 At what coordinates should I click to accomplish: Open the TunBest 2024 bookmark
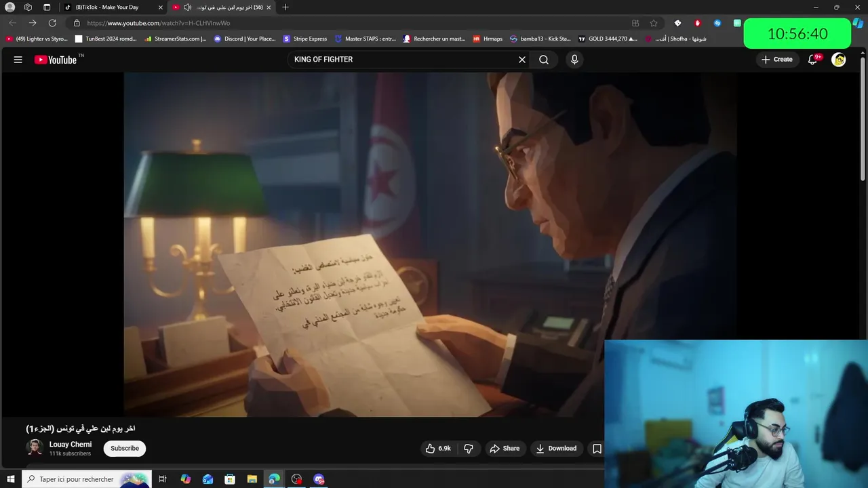[106, 39]
